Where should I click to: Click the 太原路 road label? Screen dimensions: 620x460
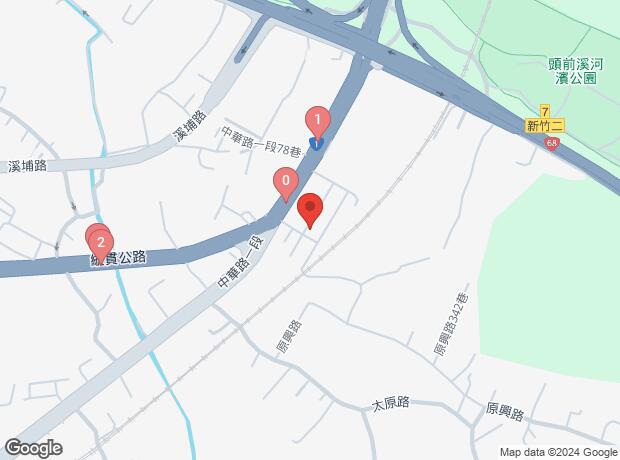391,404
